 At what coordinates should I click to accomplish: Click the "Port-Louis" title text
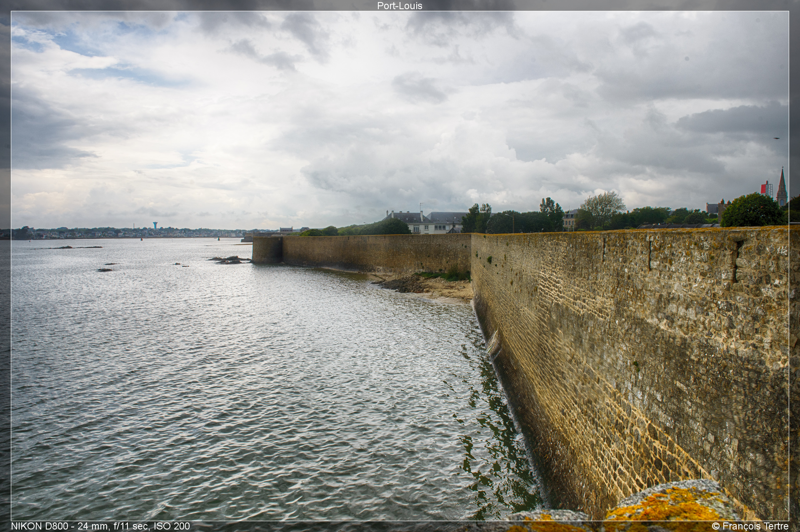click(x=400, y=6)
